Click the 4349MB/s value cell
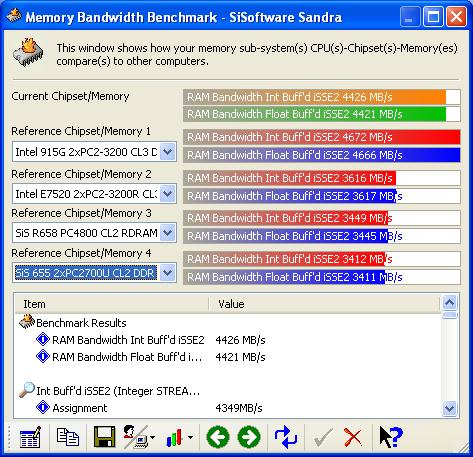This screenshot has height=457, width=473. tap(239, 408)
